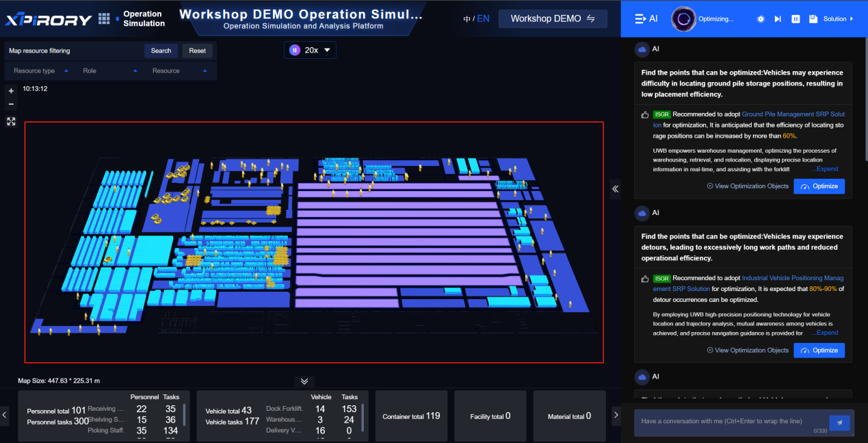Zoom out the map with minus button
The width and height of the screenshot is (868, 443).
(x=11, y=104)
